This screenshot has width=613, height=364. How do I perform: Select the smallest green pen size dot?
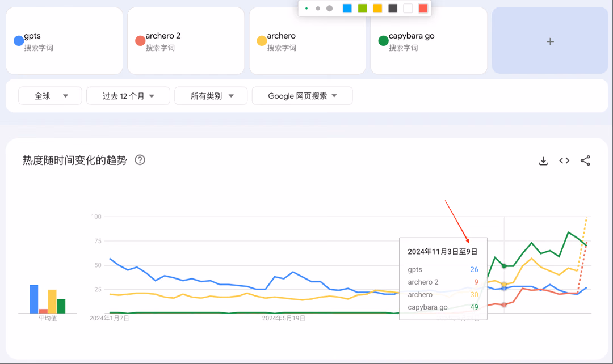coord(306,8)
